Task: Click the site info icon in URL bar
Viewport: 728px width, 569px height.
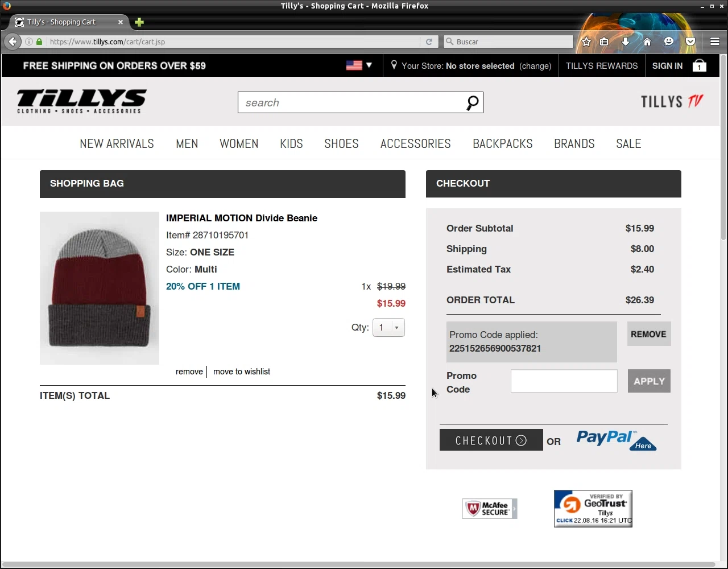Action: [x=28, y=42]
